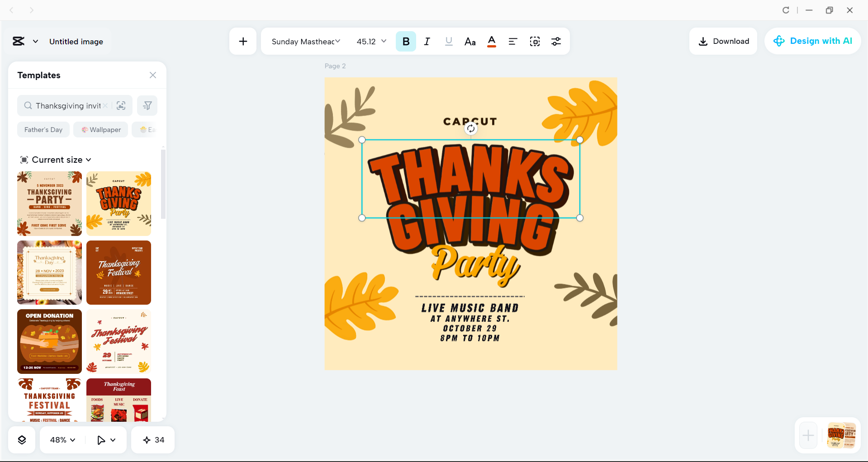
Task: Download the current design
Action: [723, 41]
